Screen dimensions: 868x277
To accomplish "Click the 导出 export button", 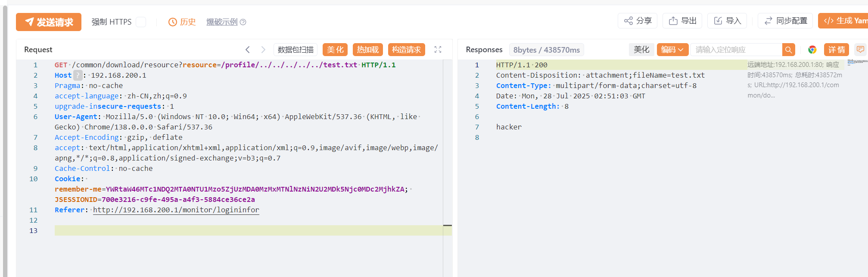I will (682, 21).
